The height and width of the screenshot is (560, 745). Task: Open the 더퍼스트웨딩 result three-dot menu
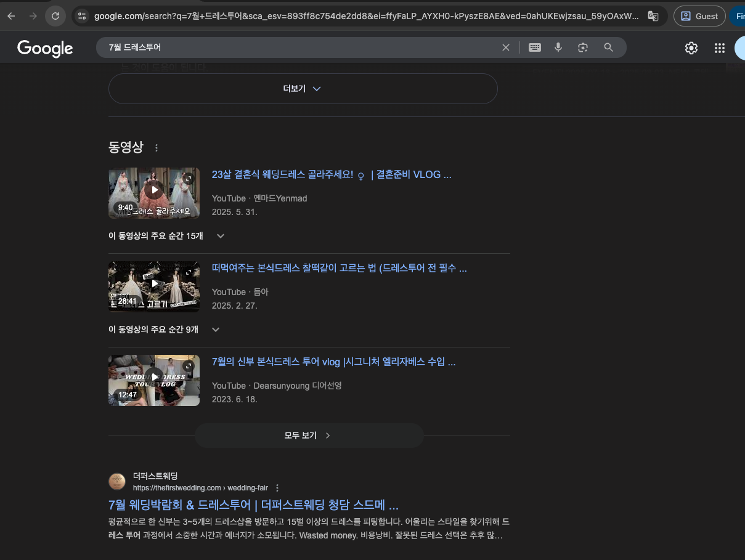[277, 487]
